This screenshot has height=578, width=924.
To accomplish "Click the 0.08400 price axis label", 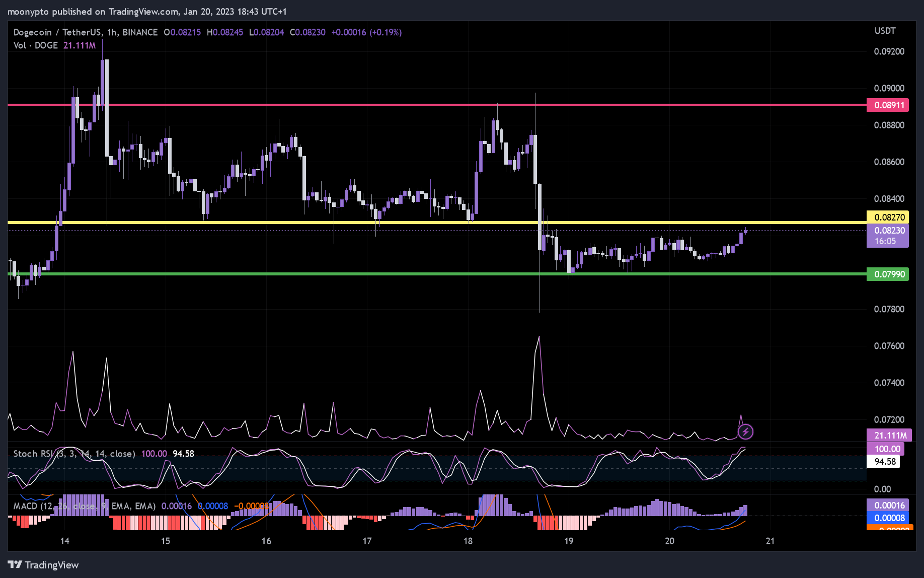I will pyautogui.click(x=889, y=198).
